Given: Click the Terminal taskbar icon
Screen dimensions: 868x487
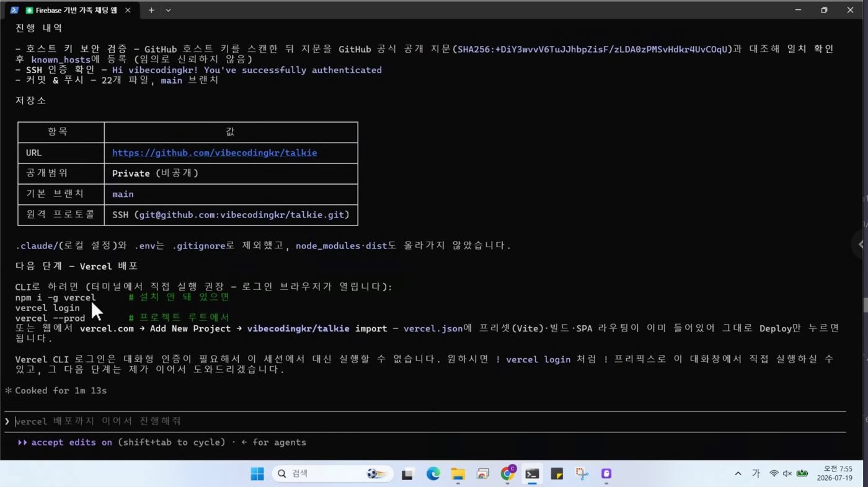Looking at the screenshot, I should tap(532, 474).
